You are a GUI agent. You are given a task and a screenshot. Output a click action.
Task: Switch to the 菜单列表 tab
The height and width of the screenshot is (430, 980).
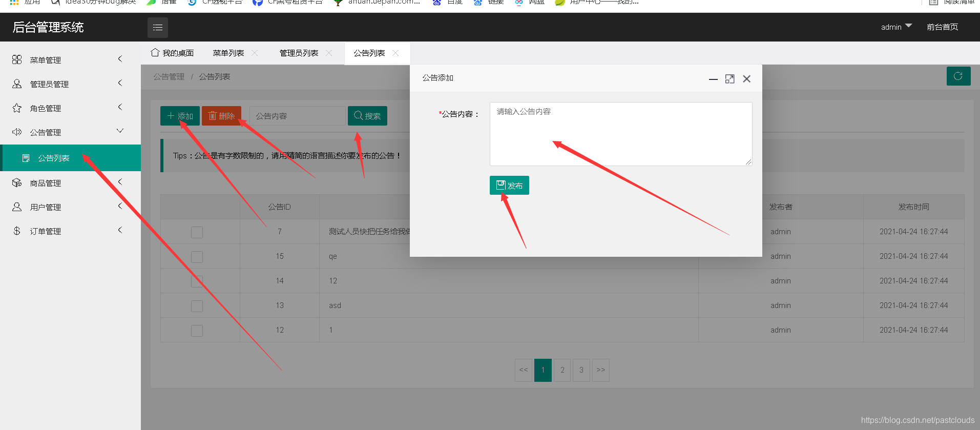tap(228, 53)
